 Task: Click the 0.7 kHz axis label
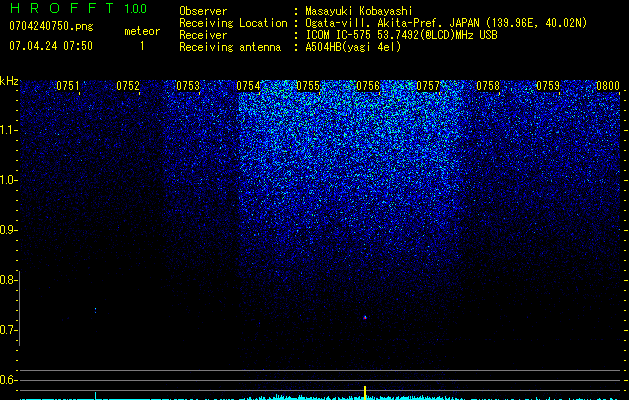click(x=8, y=330)
